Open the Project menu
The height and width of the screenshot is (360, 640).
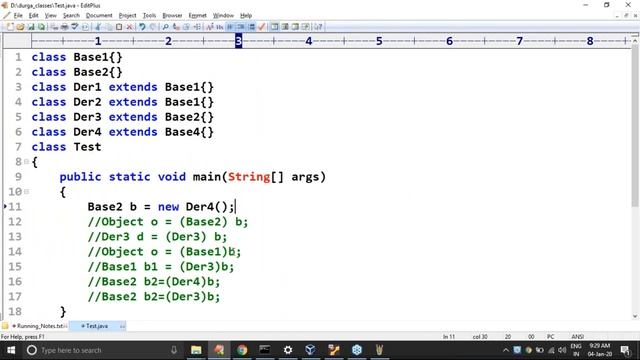127,16
